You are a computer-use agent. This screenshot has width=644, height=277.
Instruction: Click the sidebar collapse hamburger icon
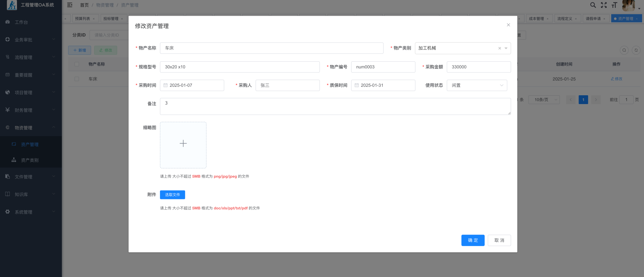[70, 5]
